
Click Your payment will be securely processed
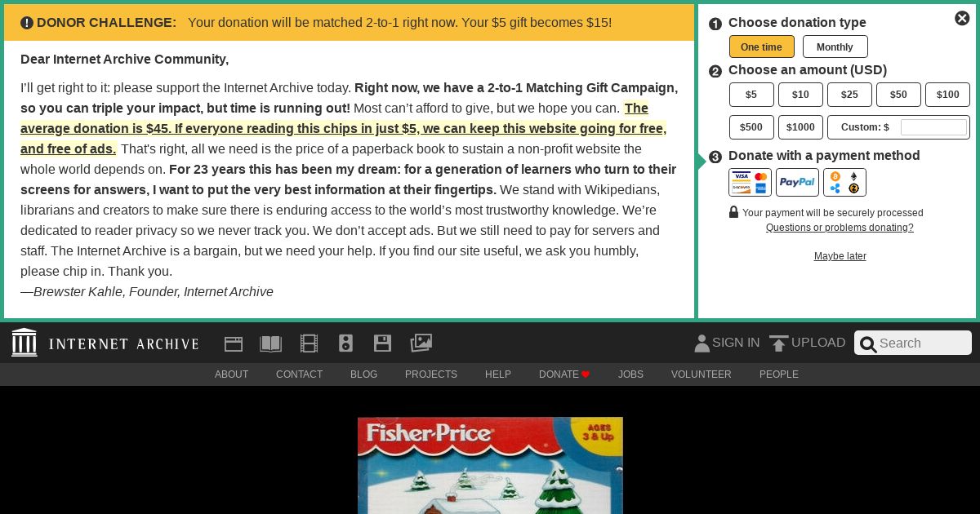tap(833, 213)
